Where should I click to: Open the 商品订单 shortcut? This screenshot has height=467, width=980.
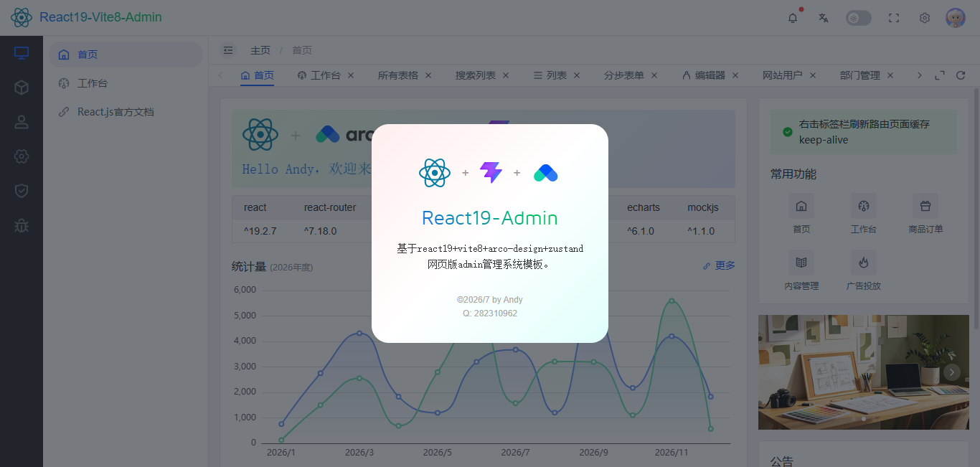pos(925,214)
